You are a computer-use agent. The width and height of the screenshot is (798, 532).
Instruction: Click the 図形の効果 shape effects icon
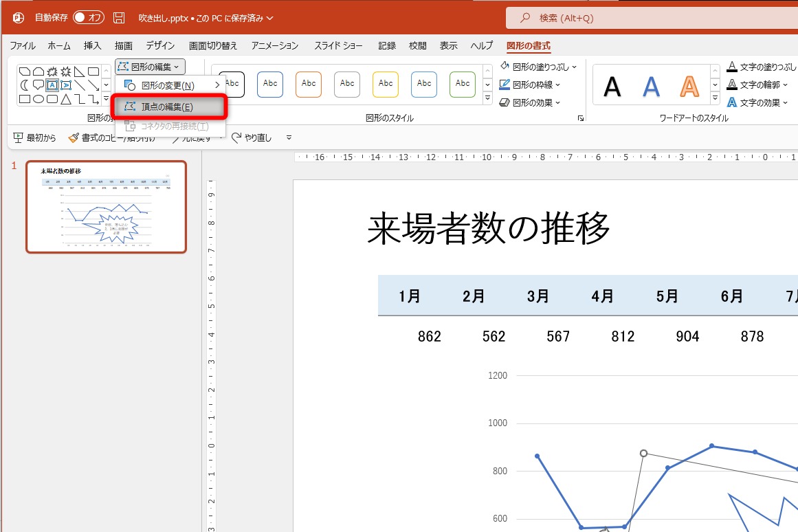(505, 102)
